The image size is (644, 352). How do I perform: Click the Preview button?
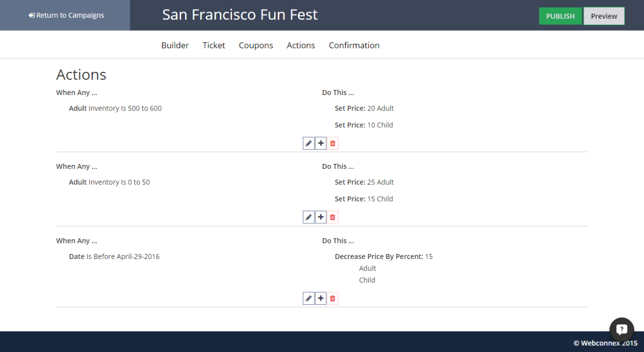click(604, 16)
